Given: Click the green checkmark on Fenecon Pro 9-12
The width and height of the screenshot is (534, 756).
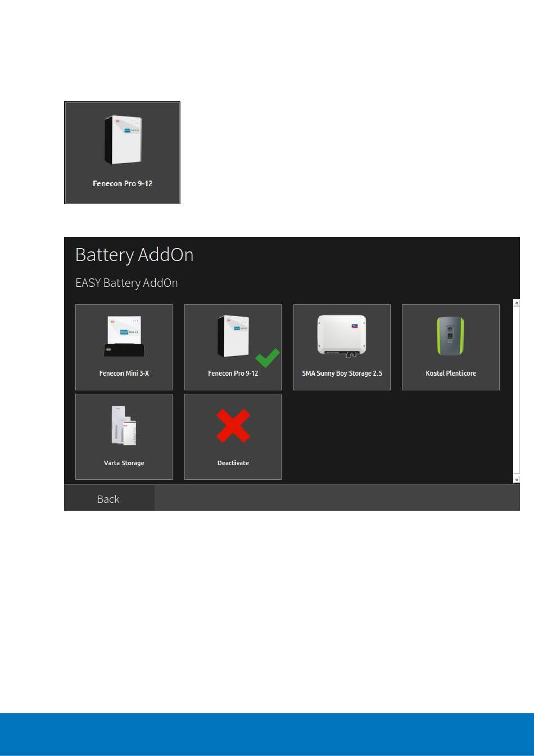Looking at the screenshot, I should coord(268,358).
